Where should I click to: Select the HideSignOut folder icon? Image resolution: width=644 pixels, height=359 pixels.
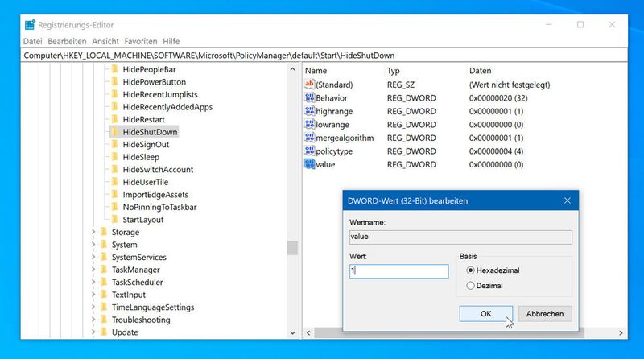(115, 144)
